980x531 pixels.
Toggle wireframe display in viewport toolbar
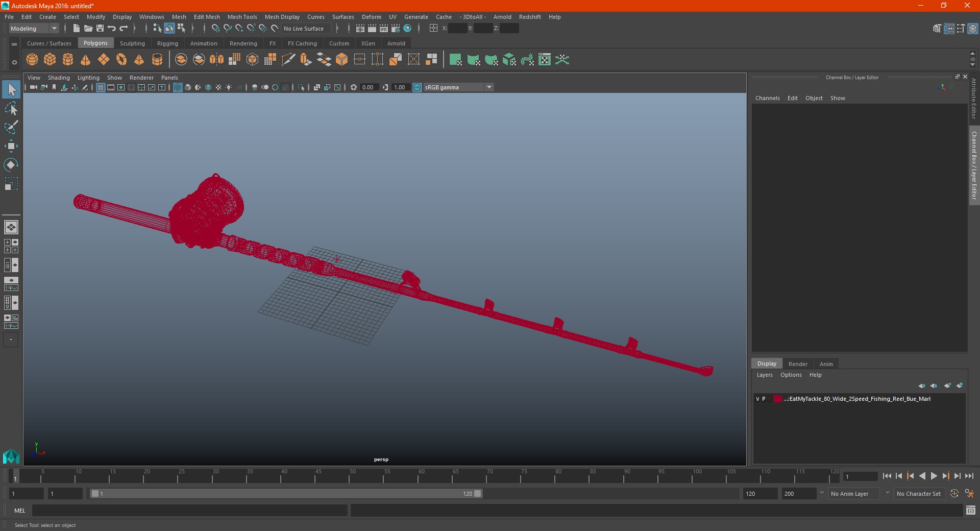[x=178, y=87]
